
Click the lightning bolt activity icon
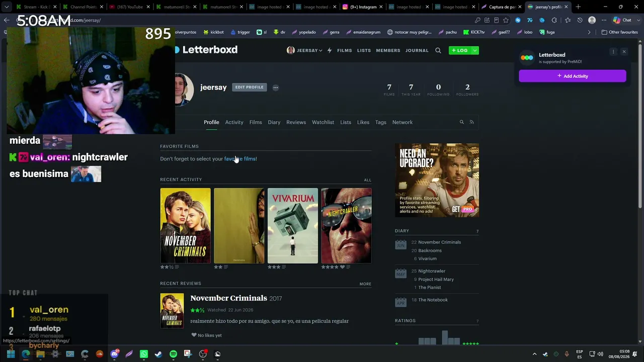click(x=330, y=50)
